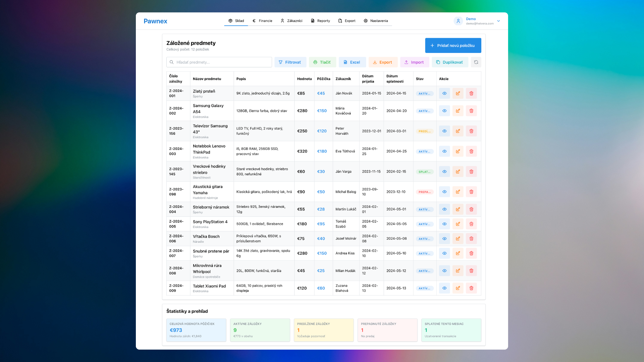The image size is (644, 362).
Task: Click edit icon for Akustická gitara Yamaha
Action: coord(458,192)
